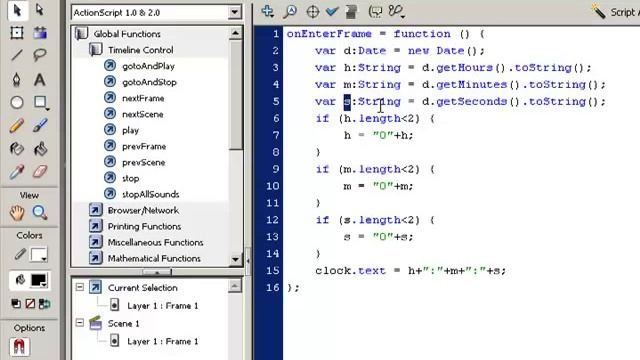This screenshot has width=640, height=360.
Task: Collapse the Scene 1 node
Action: [80, 323]
